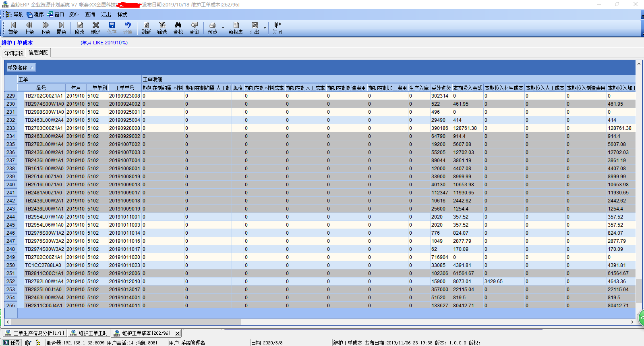Click the 保存 save toolbar icon

(x=112, y=28)
